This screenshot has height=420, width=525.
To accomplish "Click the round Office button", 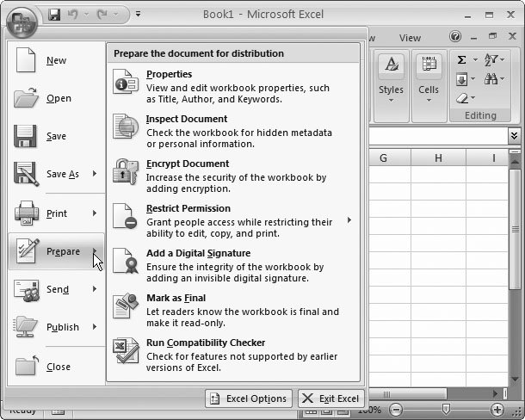I will 20,19.
